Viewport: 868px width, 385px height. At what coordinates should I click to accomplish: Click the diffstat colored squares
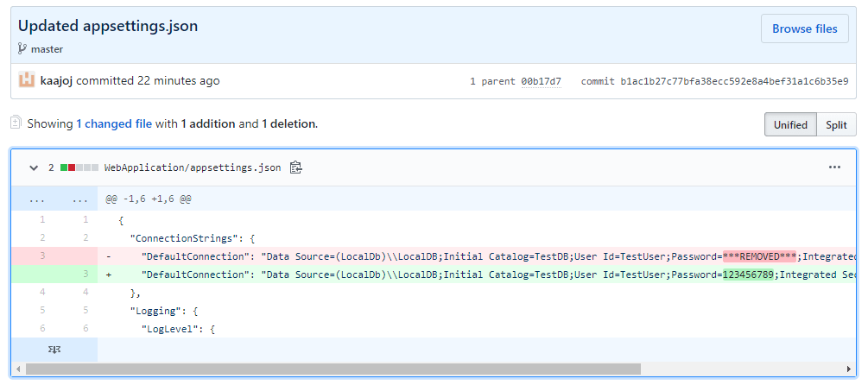79,167
